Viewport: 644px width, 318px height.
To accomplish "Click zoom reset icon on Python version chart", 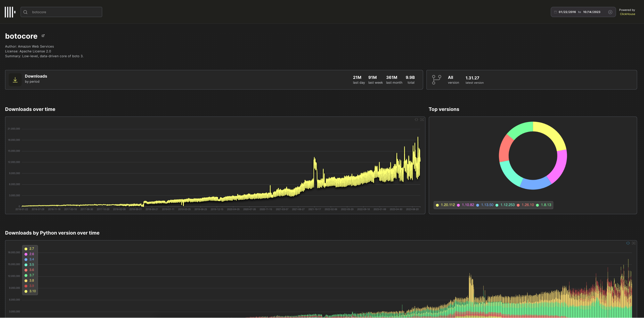I will pyautogui.click(x=634, y=243).
